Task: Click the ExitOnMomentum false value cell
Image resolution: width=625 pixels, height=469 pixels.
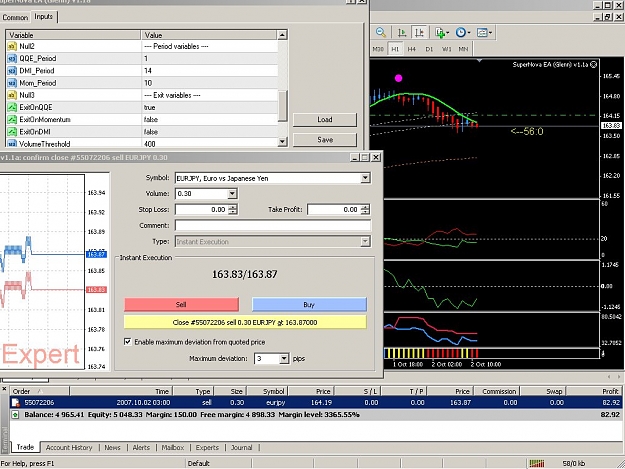Action: coord(210,120)
